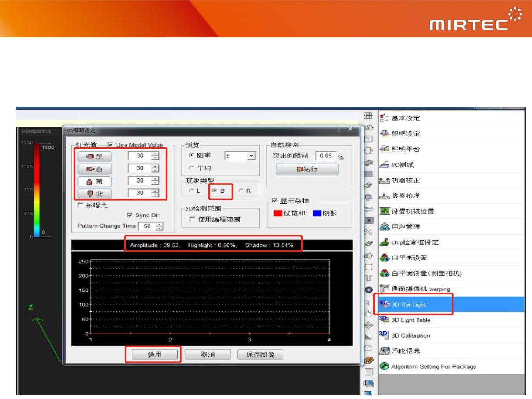Open 3D Light Table from the sidebar
Screen dimensions: 532x399
coord(410,320)
